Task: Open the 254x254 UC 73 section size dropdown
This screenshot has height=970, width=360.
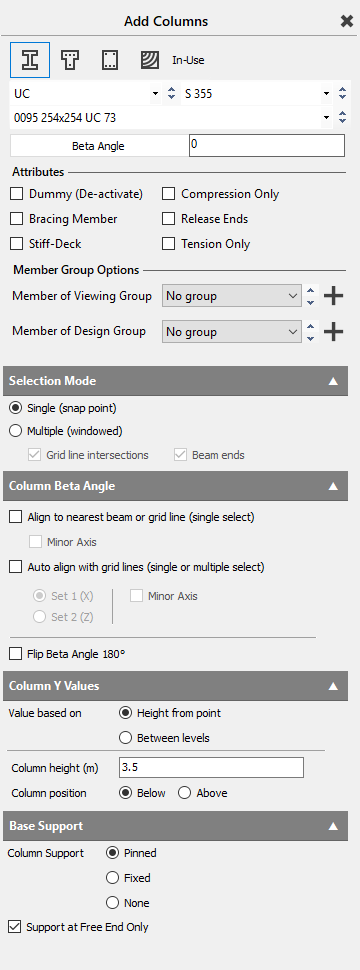Action: pos(171,118)
